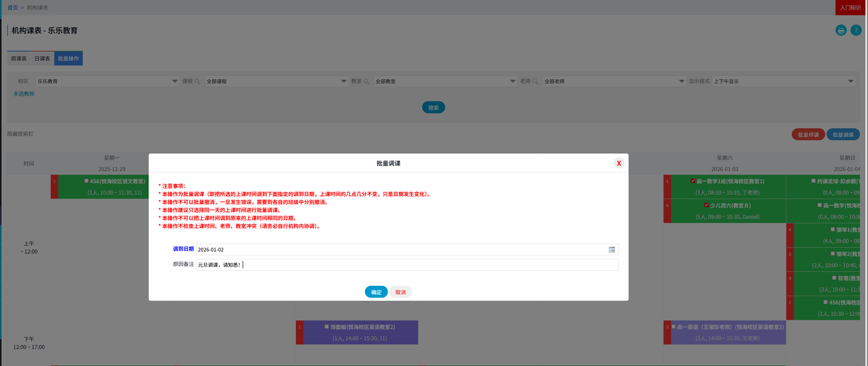Cancel the dialog via 取消 button
This screenshot has height=366, width=868.
[400, 292]
